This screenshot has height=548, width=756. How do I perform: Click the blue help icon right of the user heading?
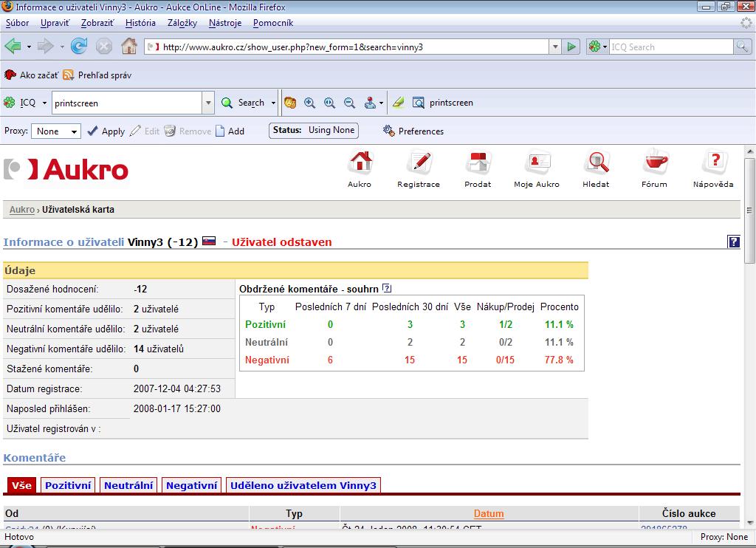[x=734, y=242]
